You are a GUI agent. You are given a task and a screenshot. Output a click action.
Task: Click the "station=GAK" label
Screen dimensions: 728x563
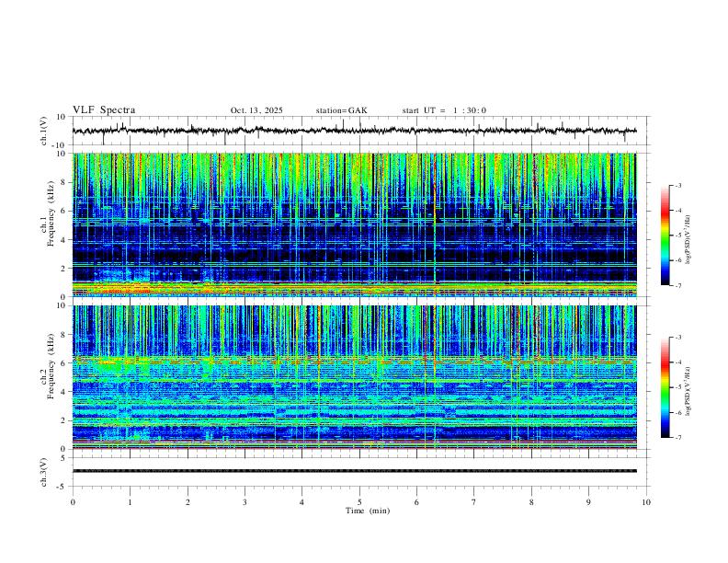[341, 110]
